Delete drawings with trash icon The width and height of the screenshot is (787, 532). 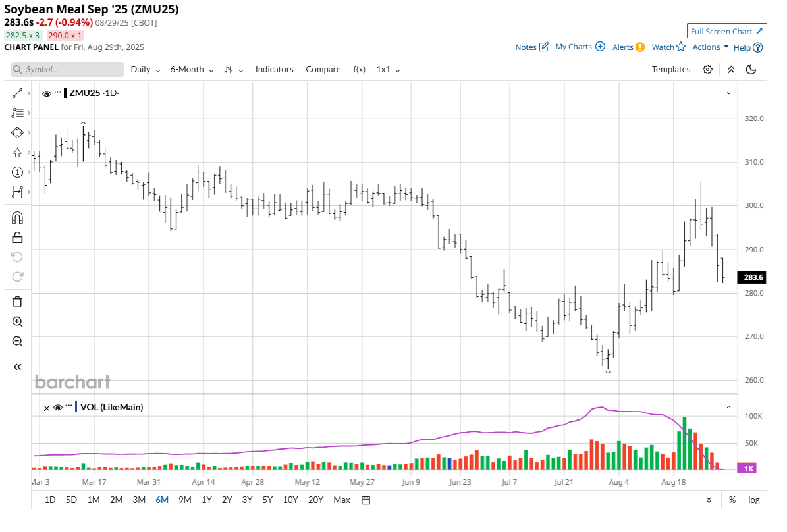(17, 302)
